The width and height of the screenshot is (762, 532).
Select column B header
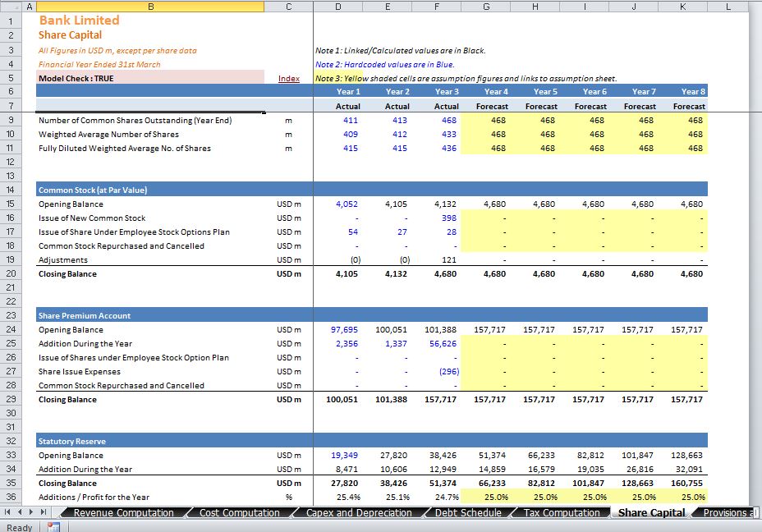[x=150, y=7]
